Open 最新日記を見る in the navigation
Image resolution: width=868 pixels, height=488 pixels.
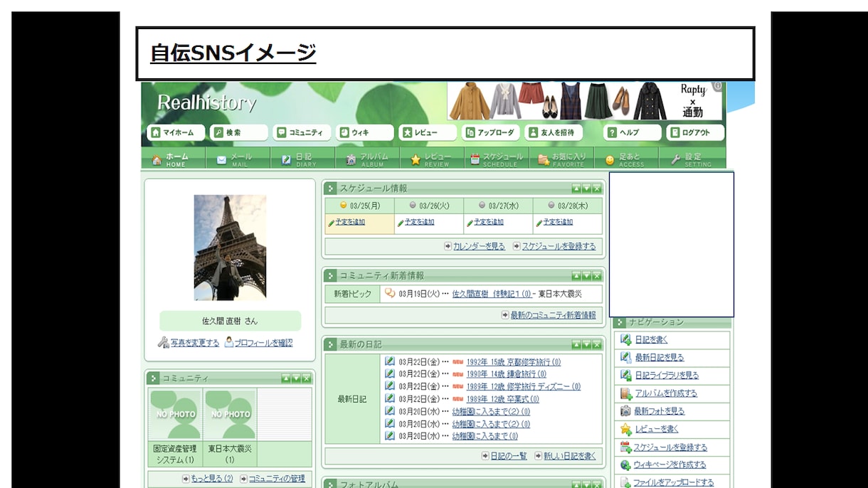click(x=659, y=358)
